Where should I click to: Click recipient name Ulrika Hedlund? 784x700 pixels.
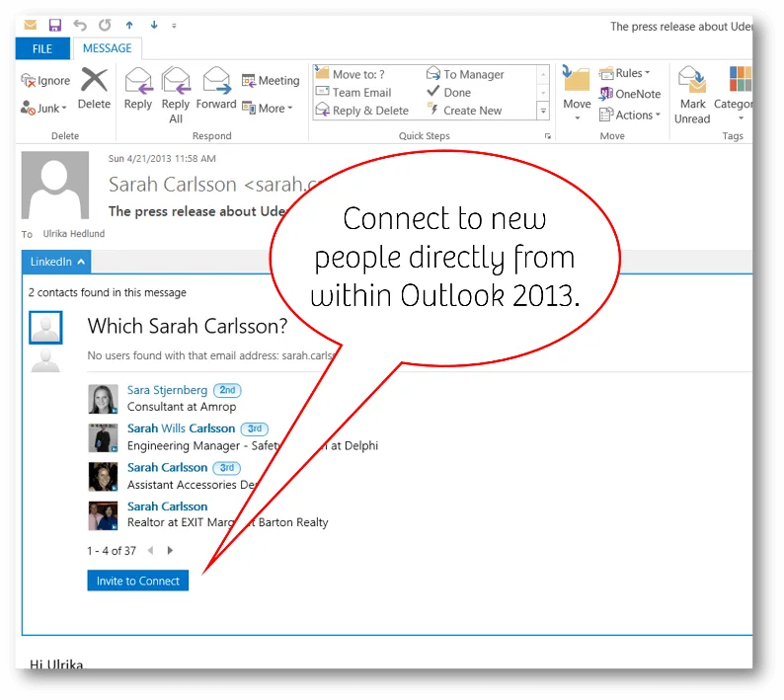(74, 234)
